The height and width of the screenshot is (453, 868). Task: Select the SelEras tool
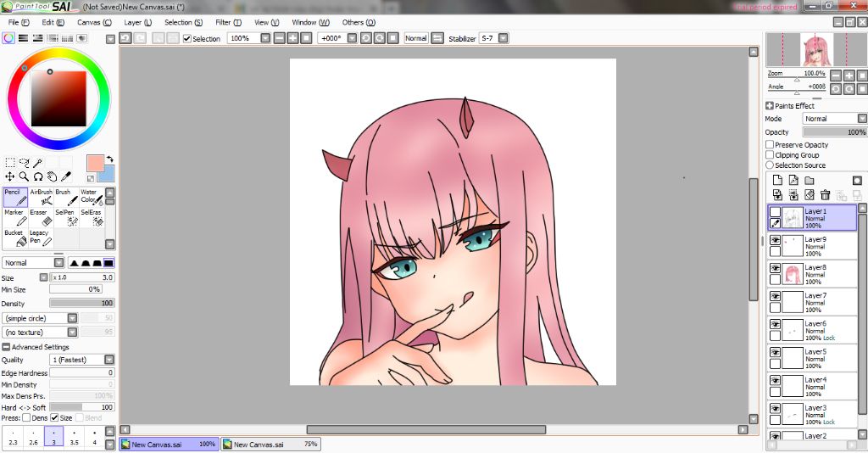(92, 218)
